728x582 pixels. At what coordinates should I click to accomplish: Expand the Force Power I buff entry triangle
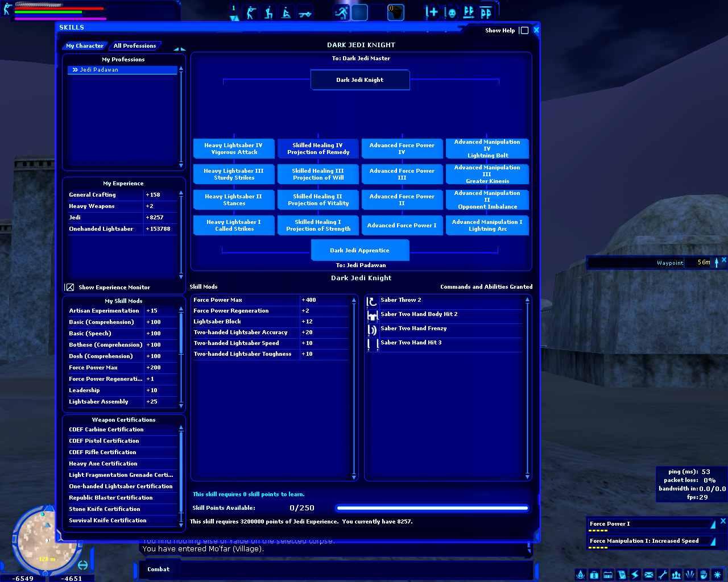(713, 524)
